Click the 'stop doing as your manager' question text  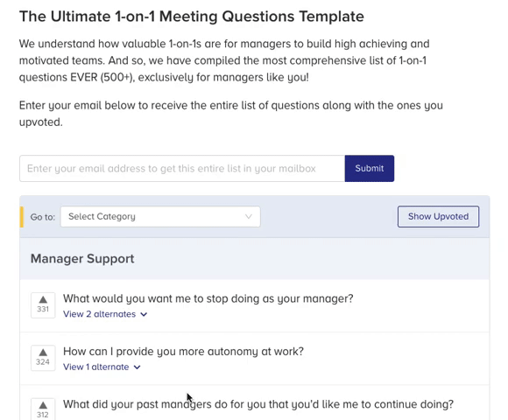pos(208,298)
